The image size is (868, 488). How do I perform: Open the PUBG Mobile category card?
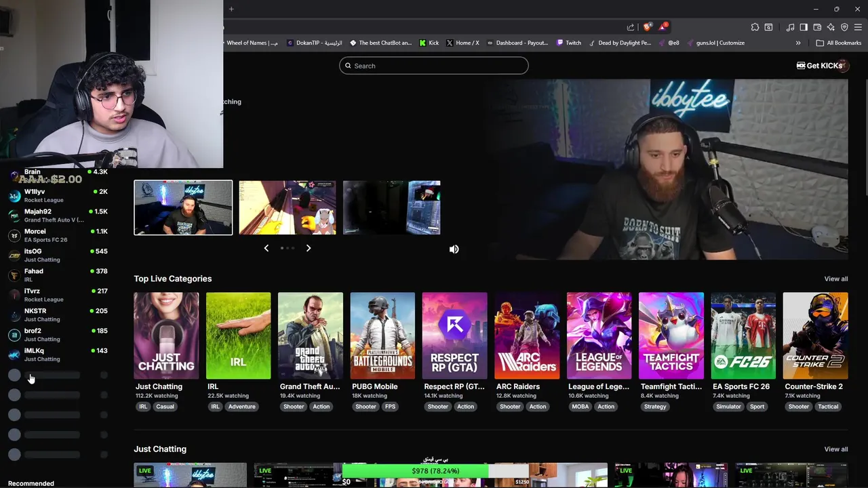tap(382, 335)
